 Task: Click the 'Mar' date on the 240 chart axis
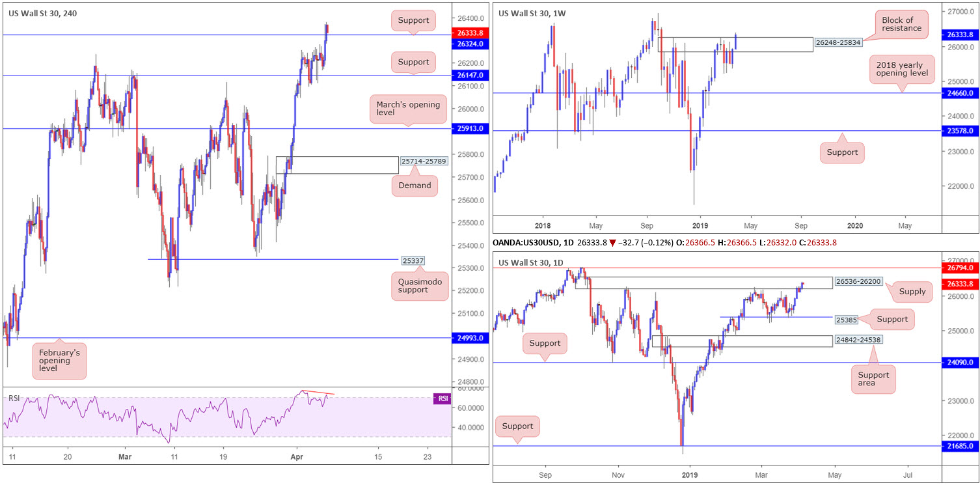[x=126, y=457]
